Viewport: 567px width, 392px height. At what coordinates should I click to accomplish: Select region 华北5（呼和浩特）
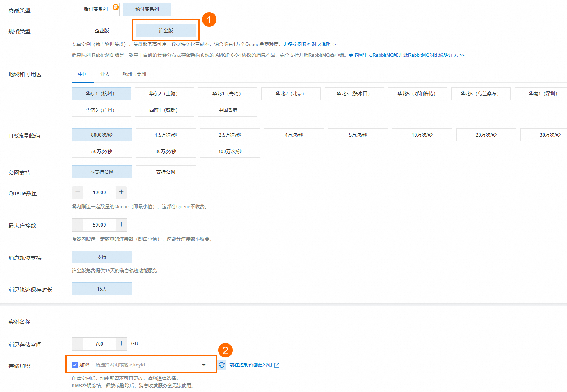tap(417, 94)
